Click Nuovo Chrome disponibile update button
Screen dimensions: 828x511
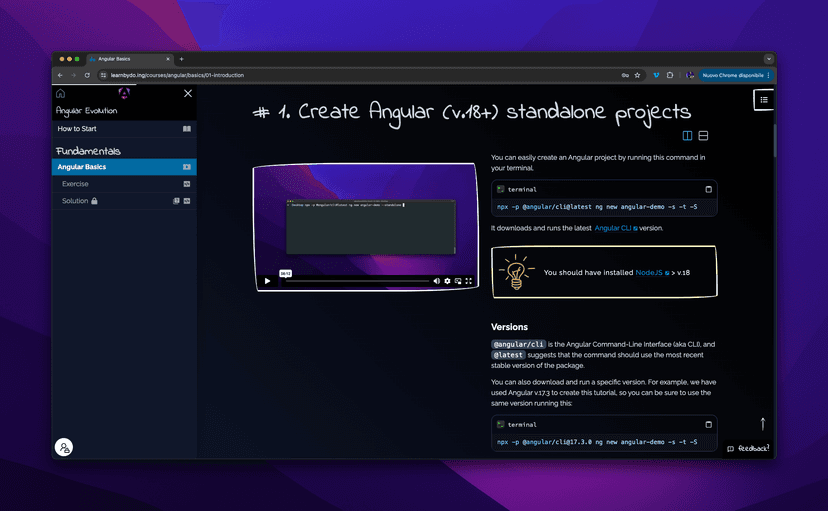pyautogui.click(x=735, y=75)
